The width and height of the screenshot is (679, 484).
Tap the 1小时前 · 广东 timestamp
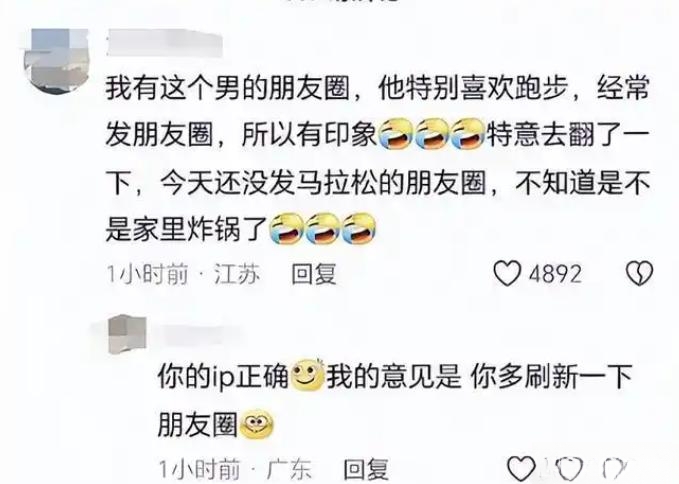tap(235, 470)
